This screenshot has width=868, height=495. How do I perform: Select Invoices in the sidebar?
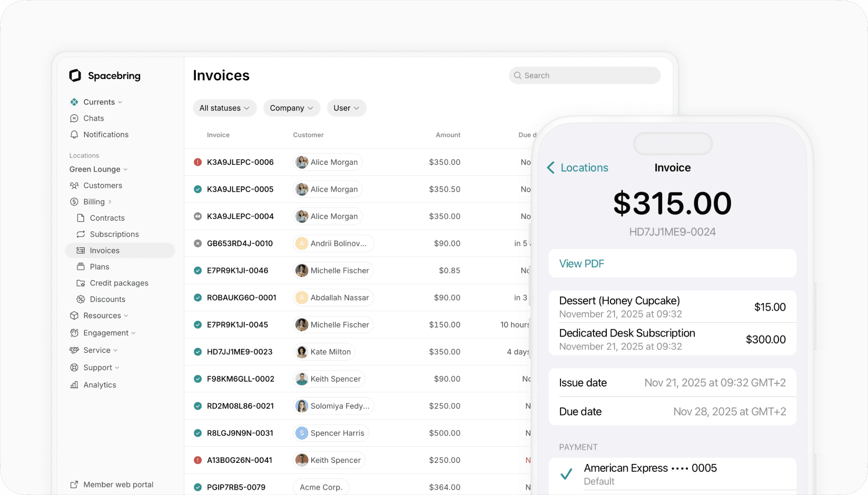coord(104,250)
